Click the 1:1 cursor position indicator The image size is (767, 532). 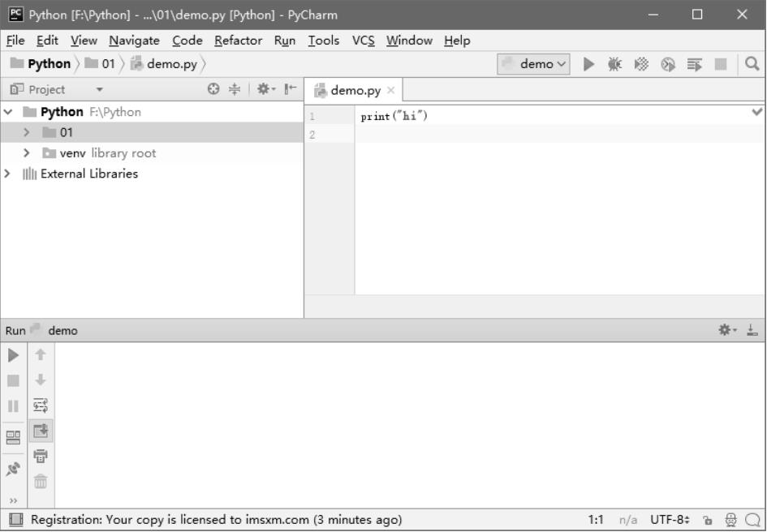click(x=595, y=520)
